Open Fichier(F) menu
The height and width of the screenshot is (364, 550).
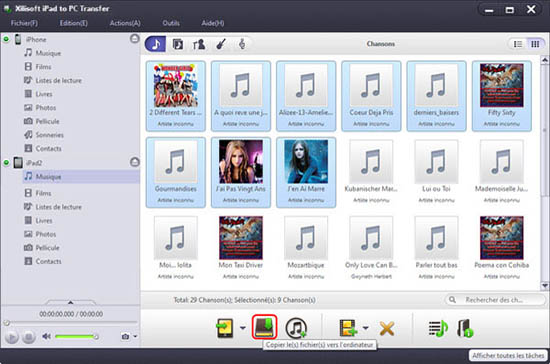point(24,23)
